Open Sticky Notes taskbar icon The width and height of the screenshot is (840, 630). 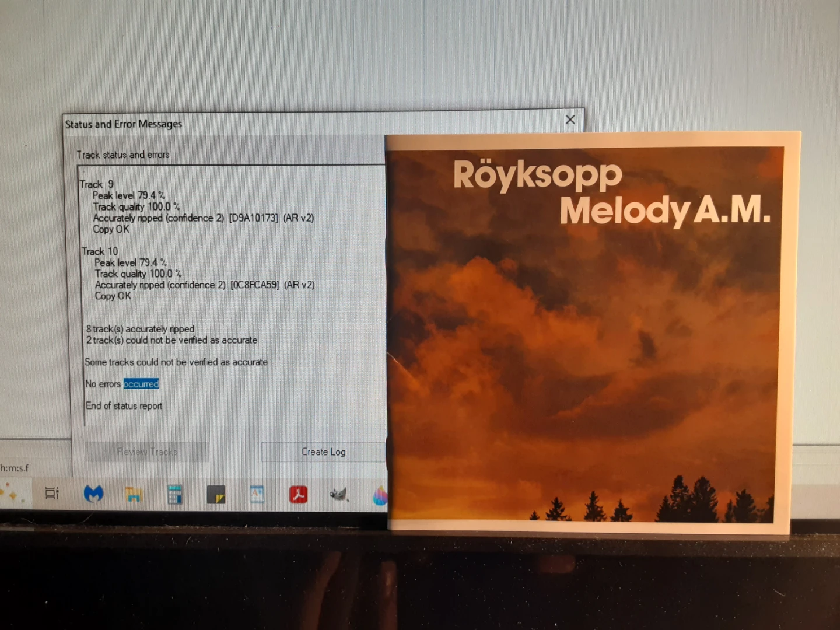click(x=216, y=495)
